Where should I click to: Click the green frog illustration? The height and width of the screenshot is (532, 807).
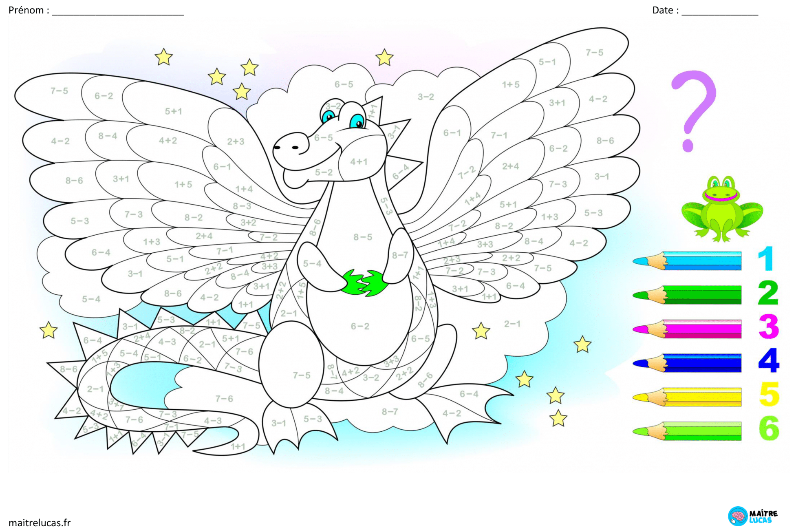[722, 209]
